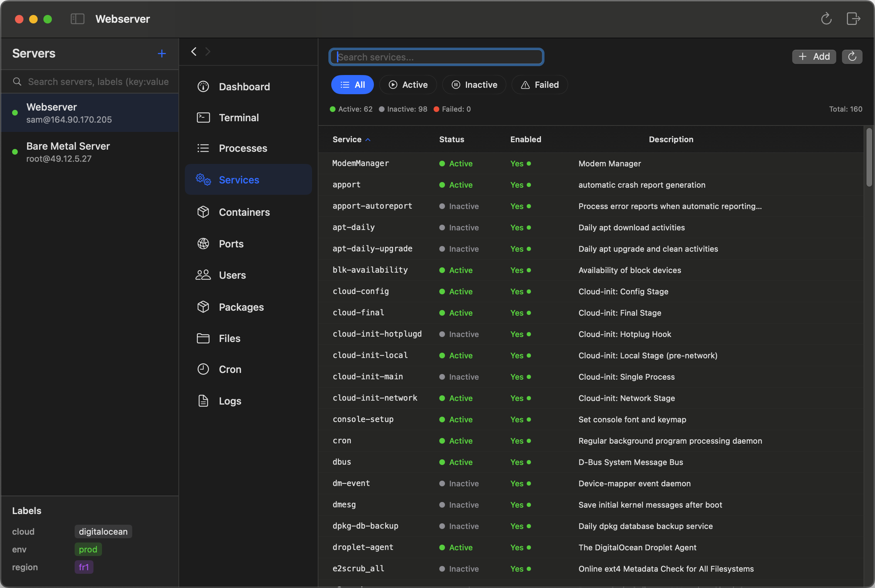Focus the Search services input field
The width and height of the screenshot is (875, 588).
436,57
